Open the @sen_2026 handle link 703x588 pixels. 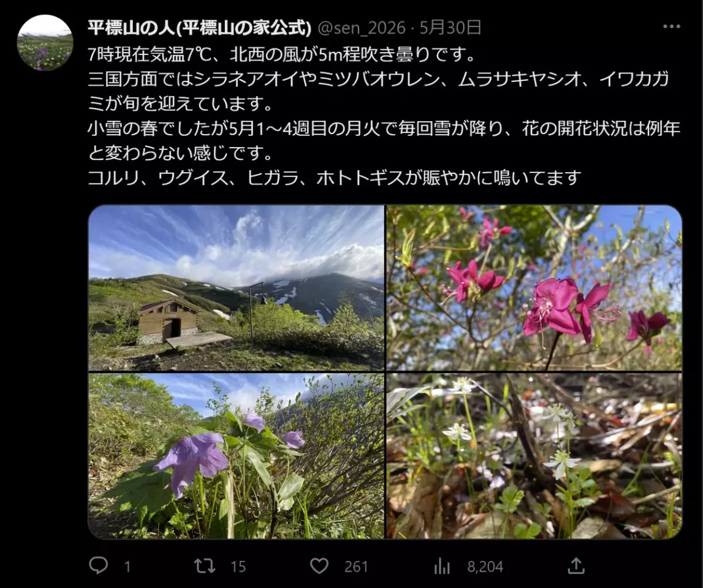tap(362, 28)
